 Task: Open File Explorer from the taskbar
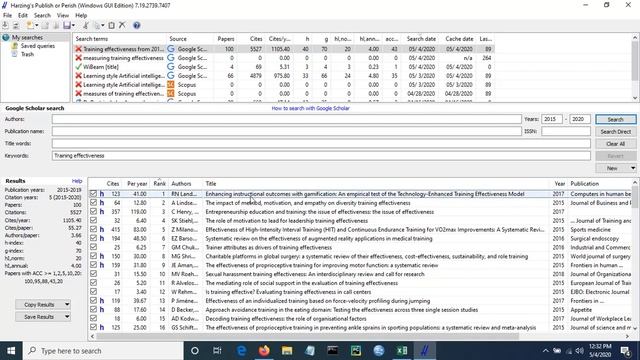[x=287, y=351]
